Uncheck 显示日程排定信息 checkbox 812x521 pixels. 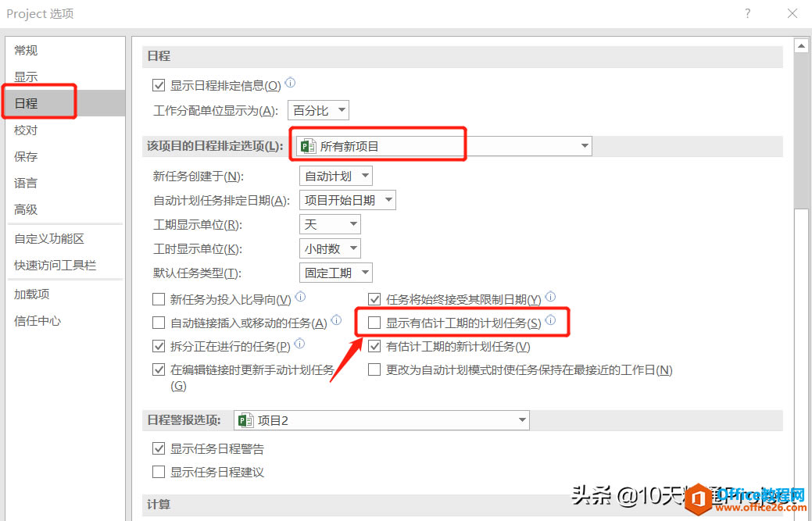point(159,85)
